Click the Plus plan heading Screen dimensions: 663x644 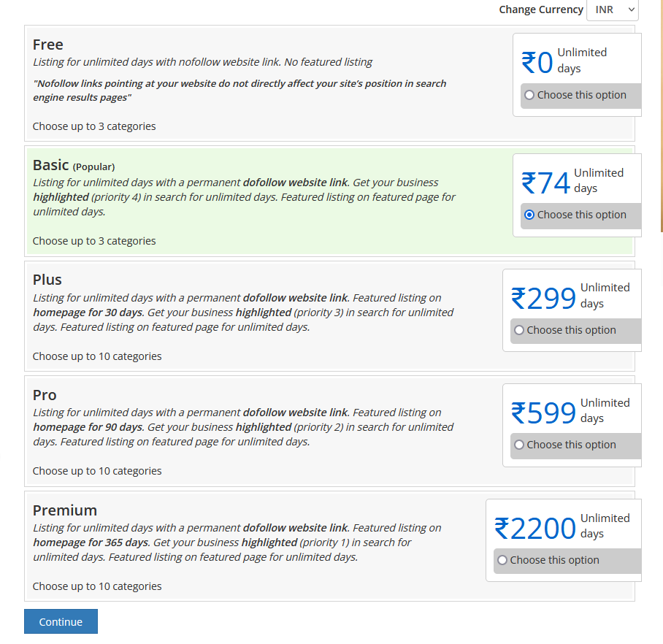47,280
